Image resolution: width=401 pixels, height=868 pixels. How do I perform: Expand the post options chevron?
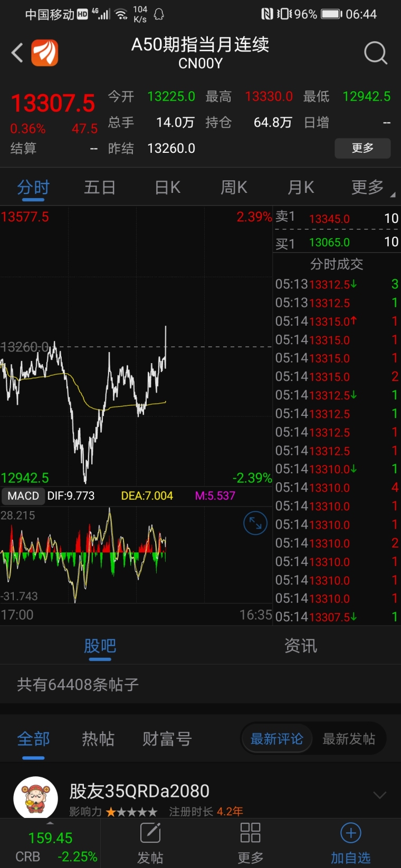380,795
